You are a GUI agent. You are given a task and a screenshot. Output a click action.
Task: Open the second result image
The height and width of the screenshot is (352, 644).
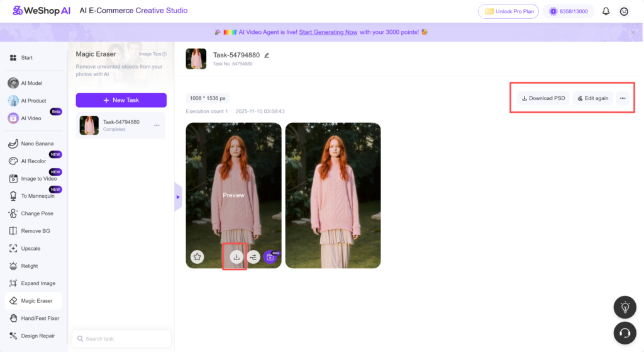point(333,195)
